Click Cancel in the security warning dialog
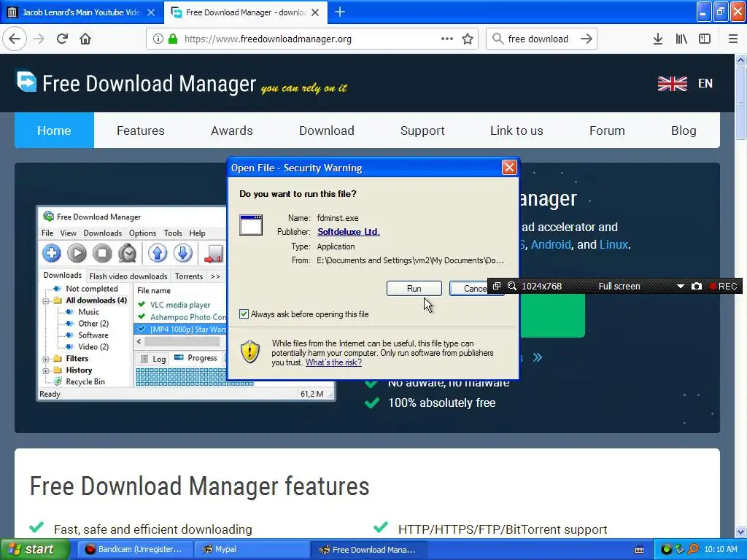 coord(469,288)
